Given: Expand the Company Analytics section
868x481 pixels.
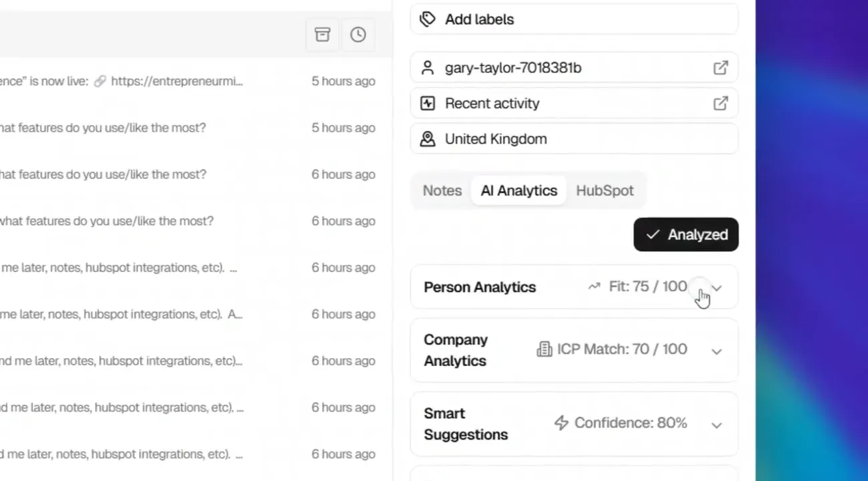Looking at the screenshot, I should click(574, 350).
